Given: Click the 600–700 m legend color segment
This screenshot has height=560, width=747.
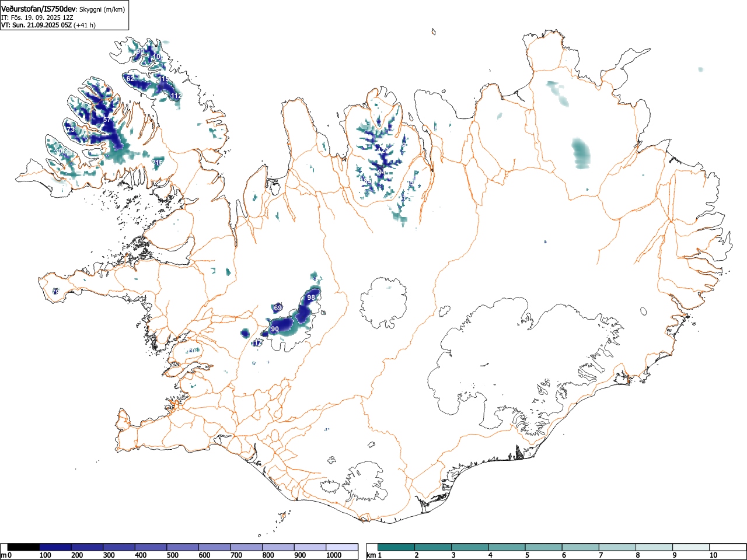Looking at the screenshot, I should 215,547.
